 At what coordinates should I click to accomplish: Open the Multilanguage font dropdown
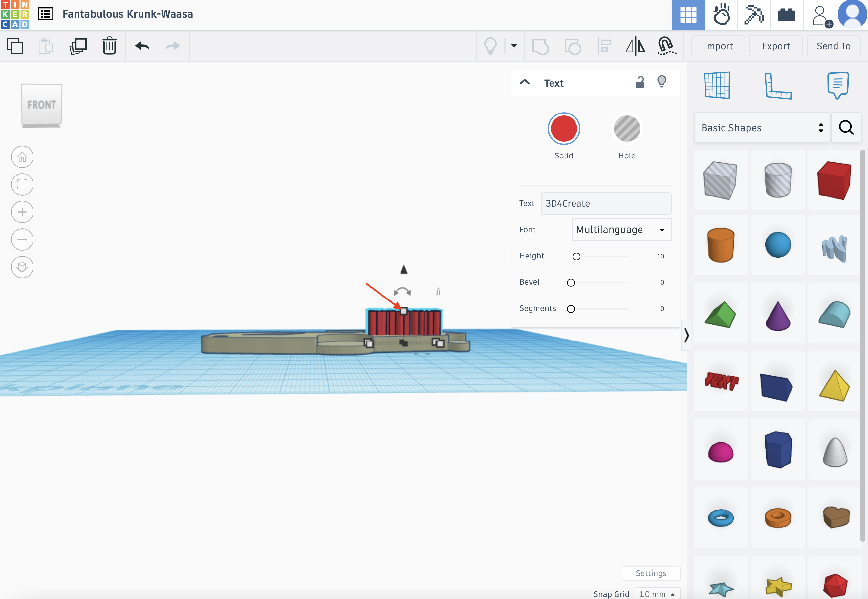621,230
